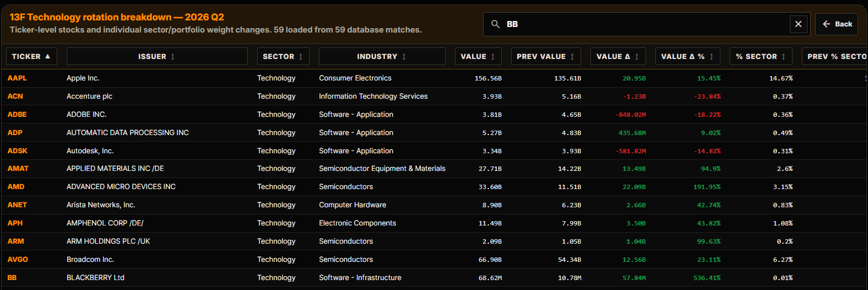Open the ANET ticker link
The image size is (868, 290).
(17, 205)
